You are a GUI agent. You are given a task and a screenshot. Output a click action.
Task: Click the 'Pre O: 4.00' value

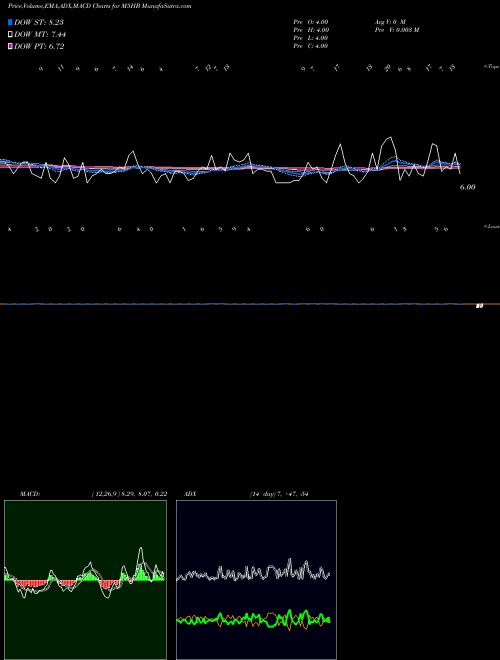[x=311, y=22]
